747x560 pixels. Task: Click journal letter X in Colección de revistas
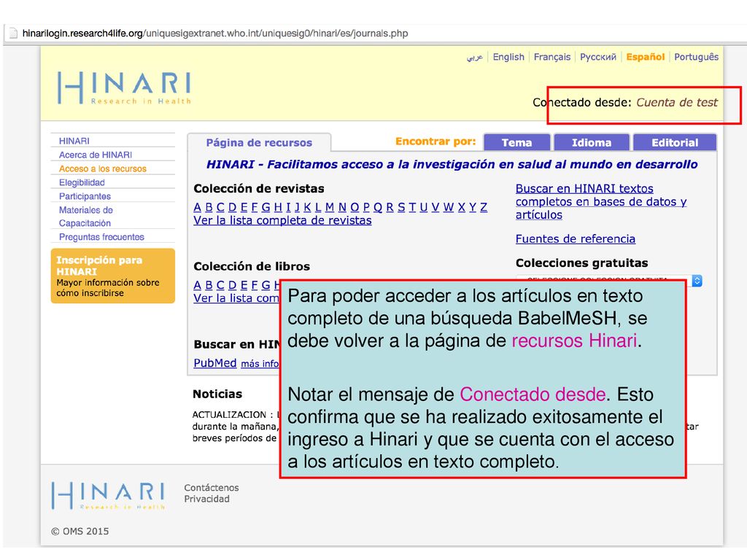click(462, 207)
